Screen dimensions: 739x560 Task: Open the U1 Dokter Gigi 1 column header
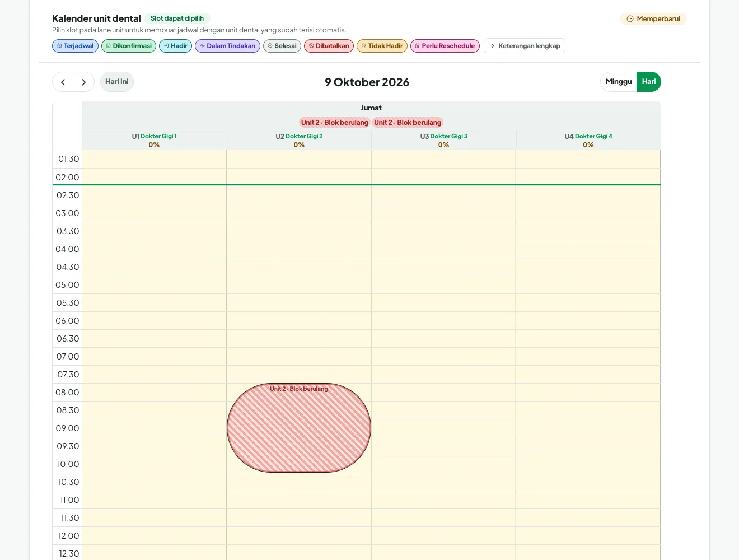click(x=155, y=140)
